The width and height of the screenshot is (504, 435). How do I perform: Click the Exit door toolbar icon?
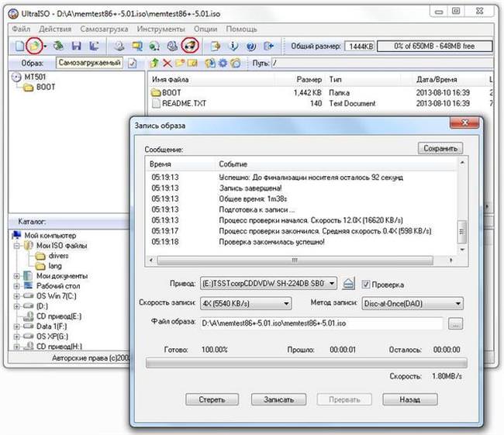tap(268, 46)
